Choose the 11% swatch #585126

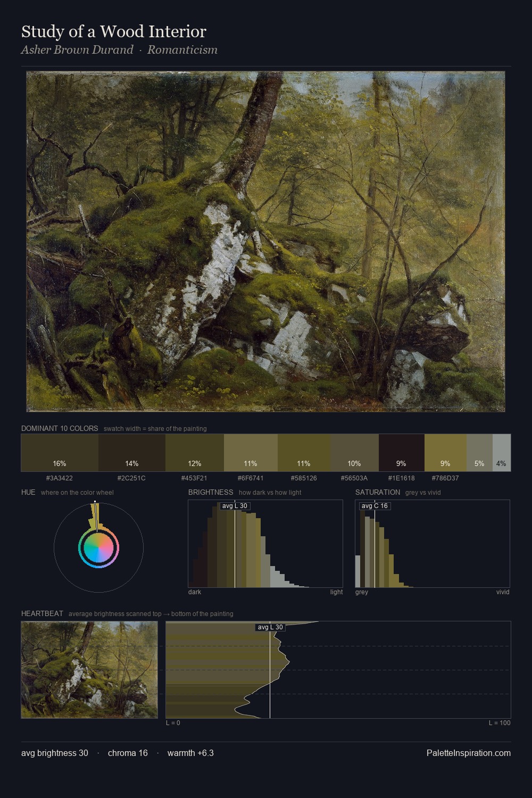pyautogui.click(x=304, y=453)
